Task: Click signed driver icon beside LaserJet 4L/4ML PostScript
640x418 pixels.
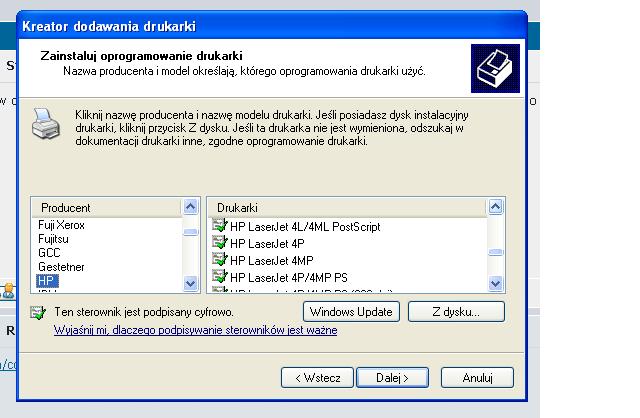Action: click(x=220, y=225)
